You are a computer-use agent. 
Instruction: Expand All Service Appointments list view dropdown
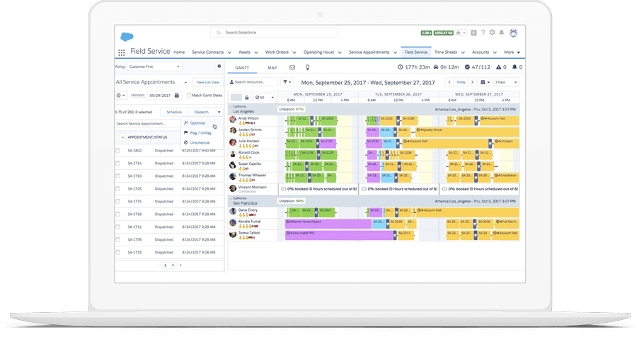point(185,83)
